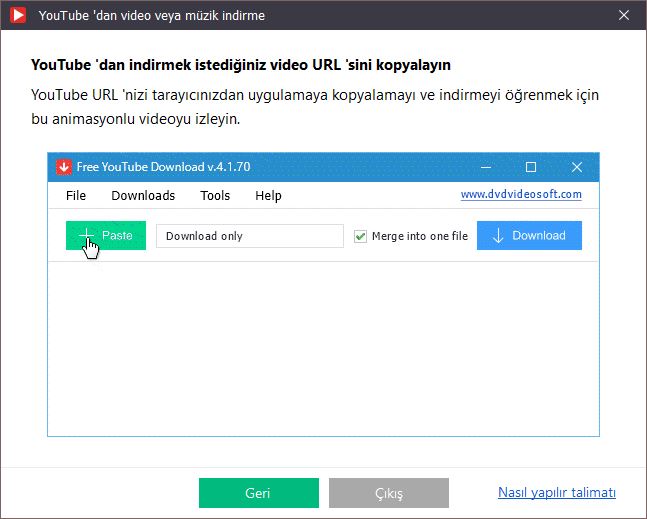This screenshot has height=519, width=647.
Task: Close the YouTube indirme dialog window
Action: tap(624, 15)
